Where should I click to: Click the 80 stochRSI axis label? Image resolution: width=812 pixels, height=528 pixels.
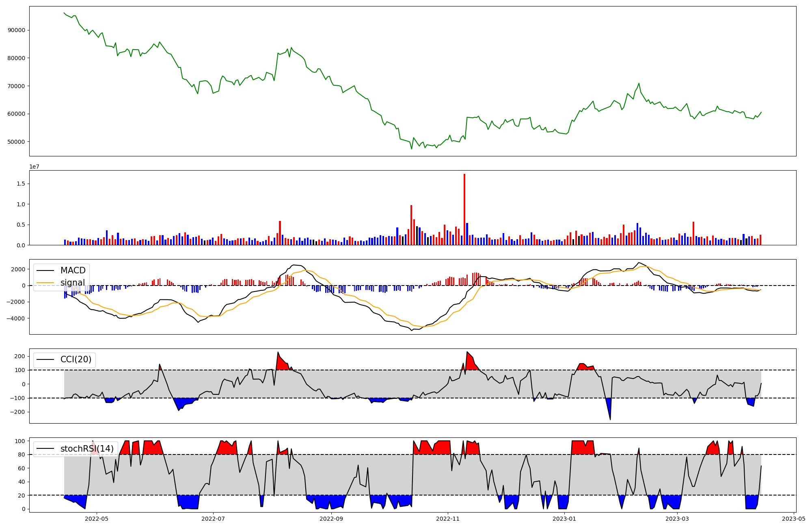[x=21, y=454]
